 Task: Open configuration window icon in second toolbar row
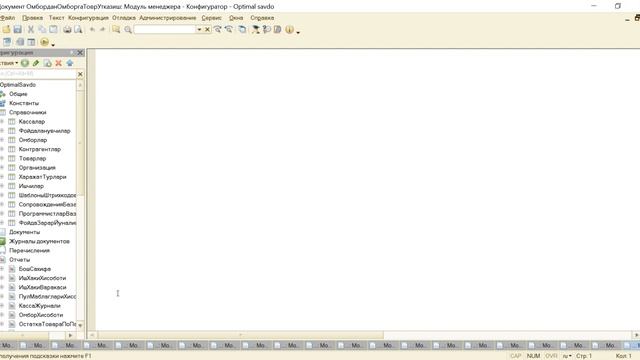coord(7,42)
